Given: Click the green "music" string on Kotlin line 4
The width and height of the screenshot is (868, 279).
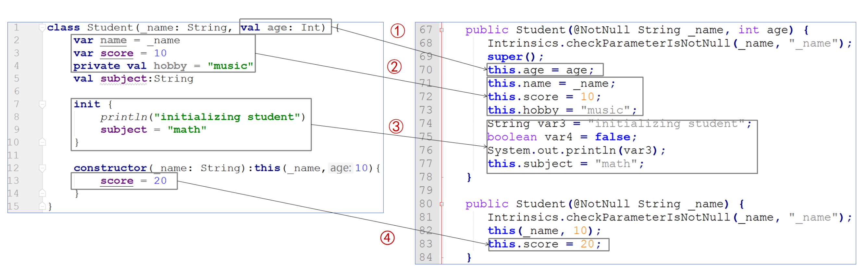Looking at the screenshot, I should coord(230,66).
